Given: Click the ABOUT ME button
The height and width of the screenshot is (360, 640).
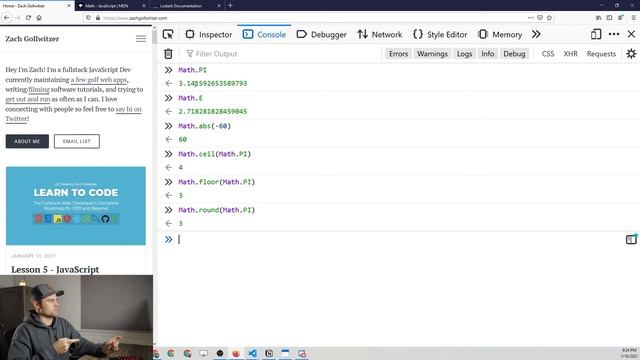Looking at the screenshot, I should coord(27,141).
